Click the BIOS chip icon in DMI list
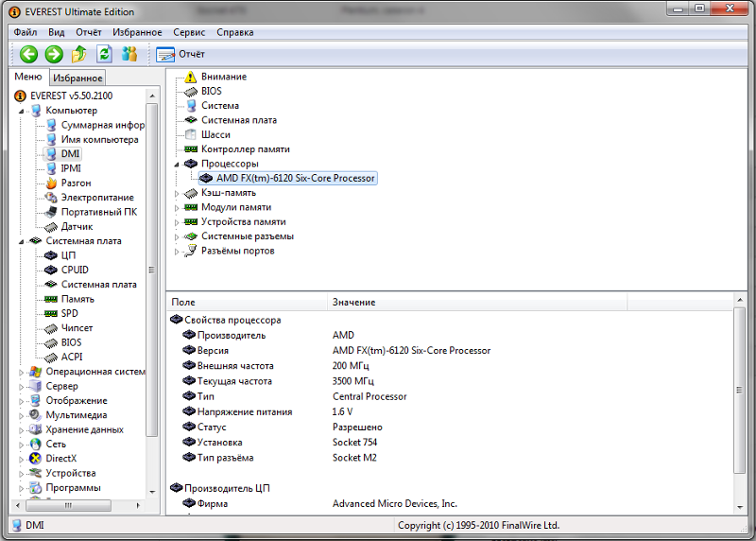Viewport: 756px width, 541px height. click(191, 91)
